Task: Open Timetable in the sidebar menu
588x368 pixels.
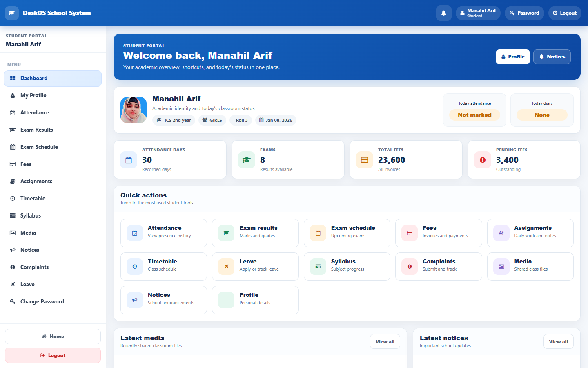Action: pos(53,199)
